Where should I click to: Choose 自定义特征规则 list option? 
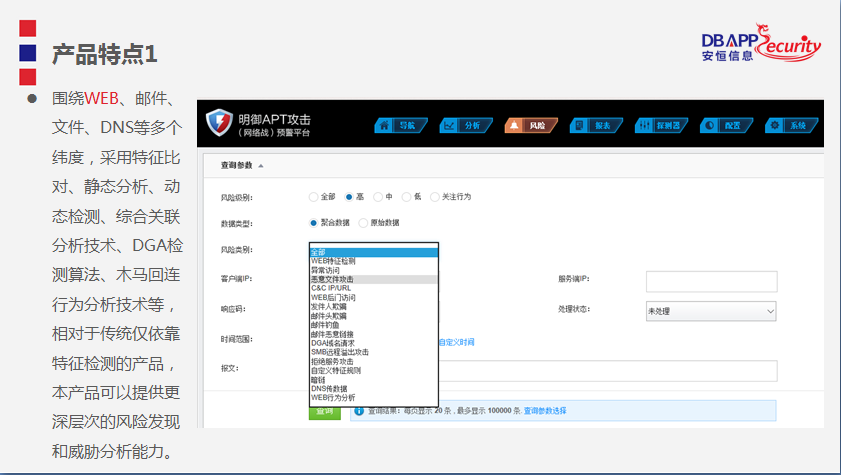pyautogui.click(x=374, y=370)
